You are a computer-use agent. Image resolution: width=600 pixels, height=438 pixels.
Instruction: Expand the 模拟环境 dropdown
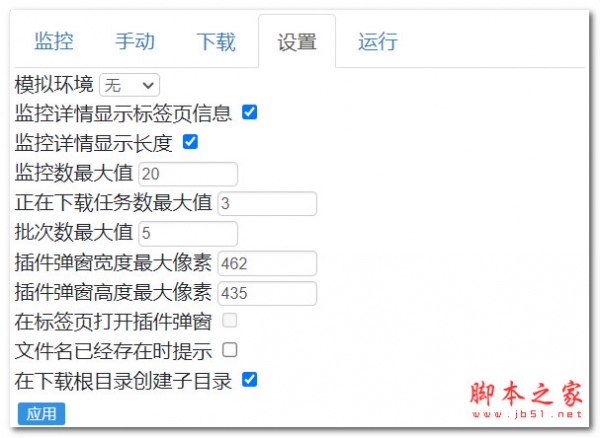[x=129, y=85]
